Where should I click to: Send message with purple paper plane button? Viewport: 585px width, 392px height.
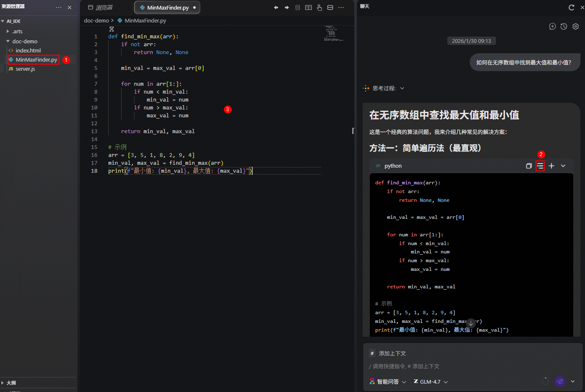click(560, 381)
